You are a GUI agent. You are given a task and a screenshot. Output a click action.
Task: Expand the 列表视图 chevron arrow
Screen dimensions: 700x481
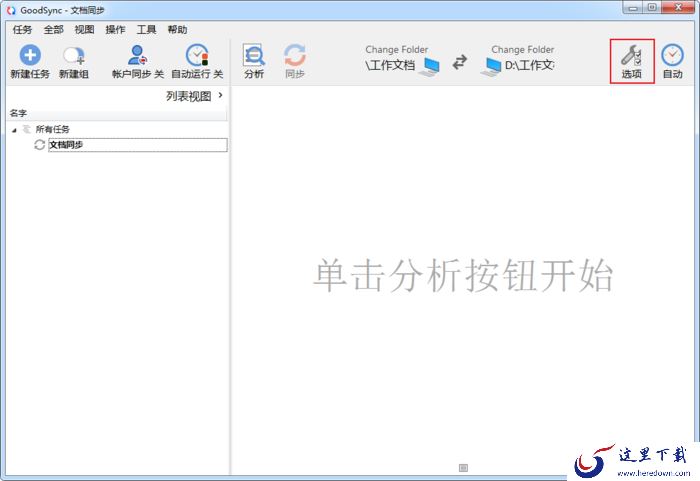click(221, 95)
